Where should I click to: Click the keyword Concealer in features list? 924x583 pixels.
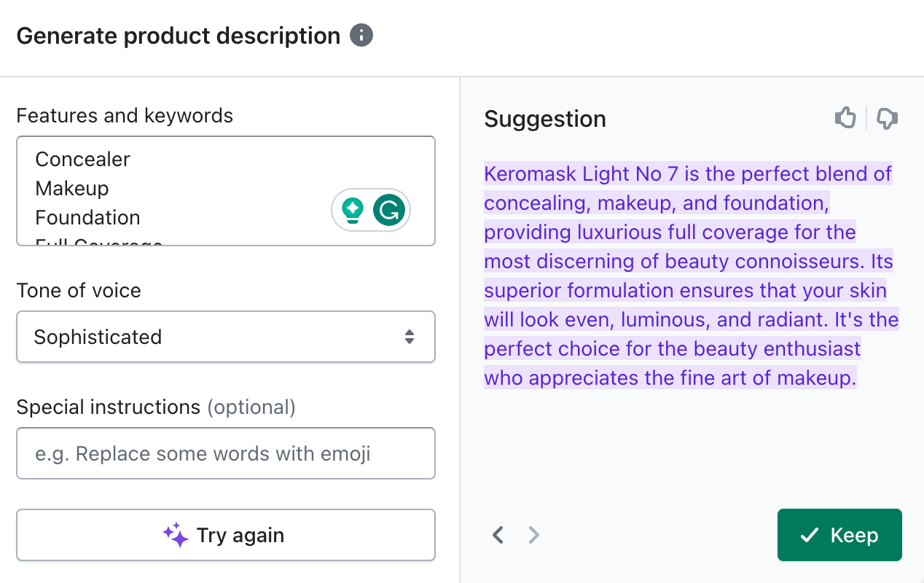coord(82,159)
